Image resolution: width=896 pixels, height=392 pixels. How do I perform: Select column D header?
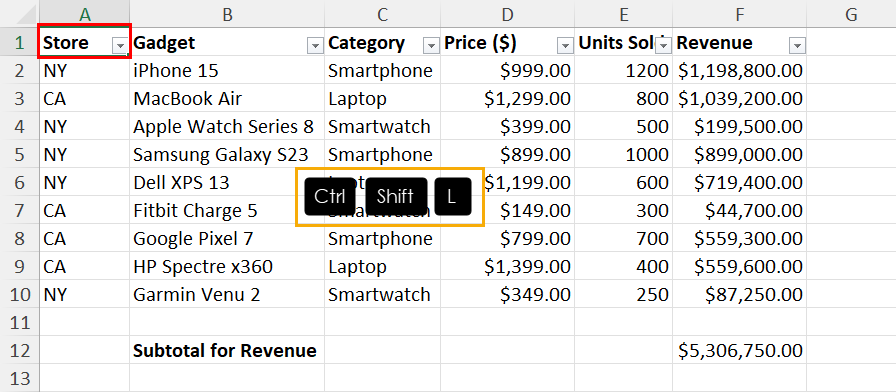tap(507, 14)
